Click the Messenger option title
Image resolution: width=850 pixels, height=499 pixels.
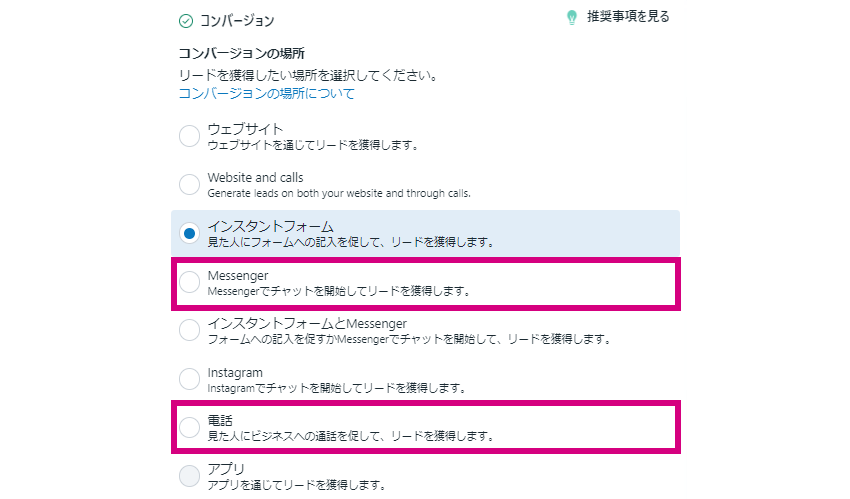238,276
